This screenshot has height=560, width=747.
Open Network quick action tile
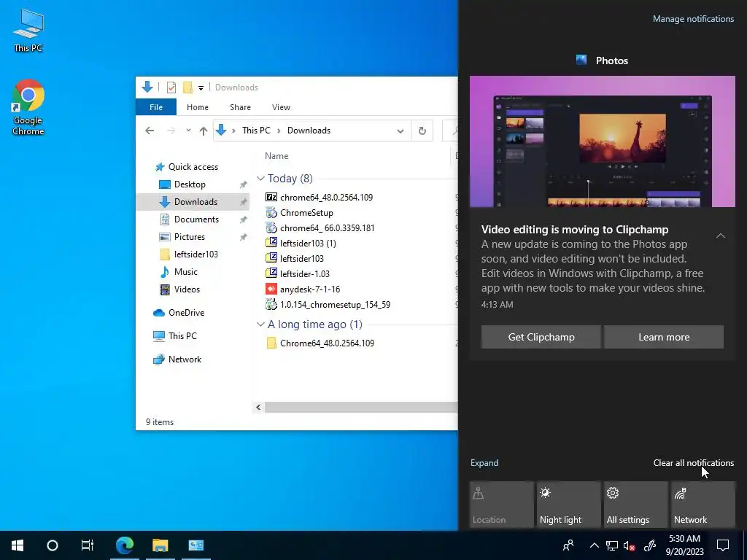(703, 505)
